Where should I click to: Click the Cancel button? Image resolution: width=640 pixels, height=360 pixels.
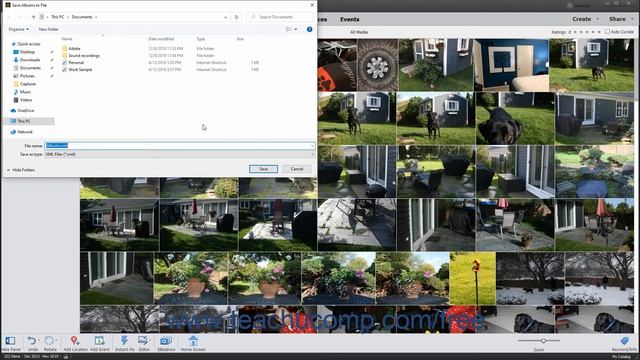[x=297, y=169]
